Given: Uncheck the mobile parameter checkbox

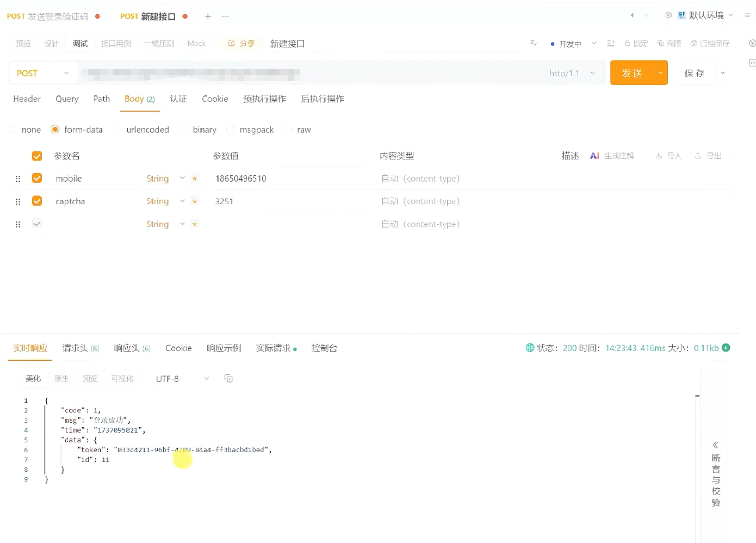Looking at the screenshot, I should [x=37, y=178].
